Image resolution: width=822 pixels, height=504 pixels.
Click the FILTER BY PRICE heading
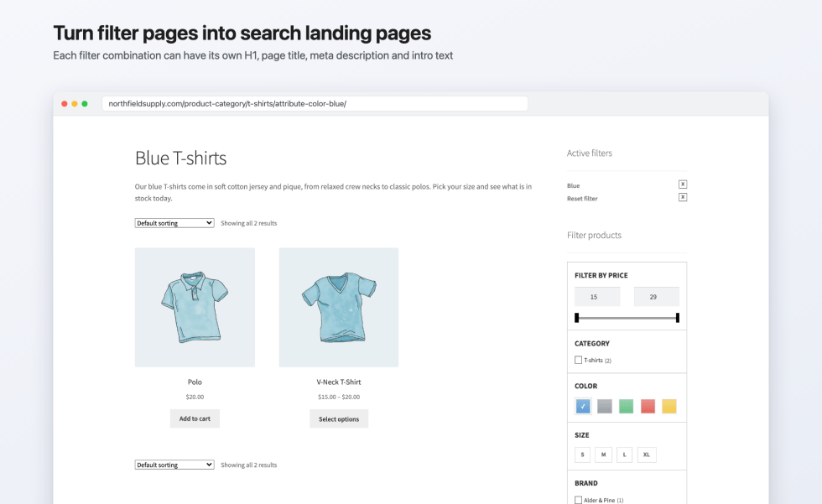click(601, 275)
